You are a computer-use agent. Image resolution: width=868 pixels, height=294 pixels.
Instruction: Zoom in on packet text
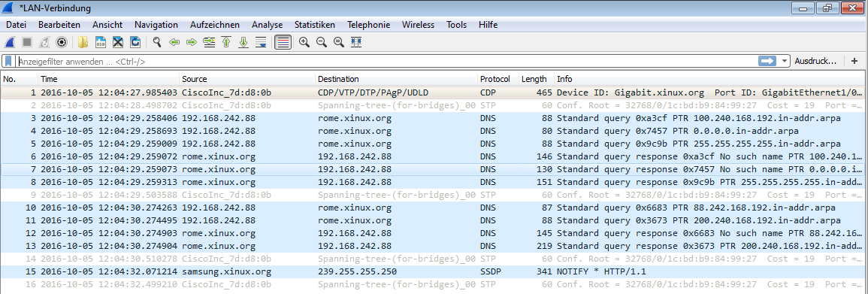pos(304,42)
